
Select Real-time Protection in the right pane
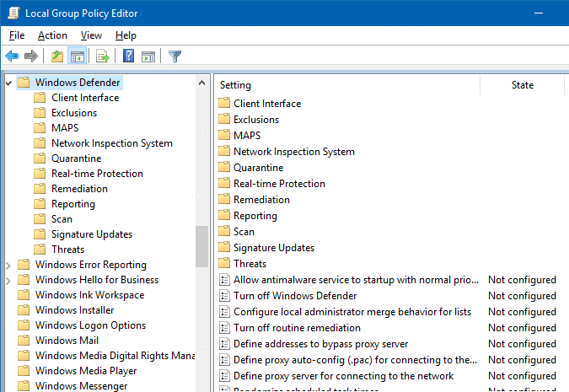pyautogui.click(x=279, y=183)
